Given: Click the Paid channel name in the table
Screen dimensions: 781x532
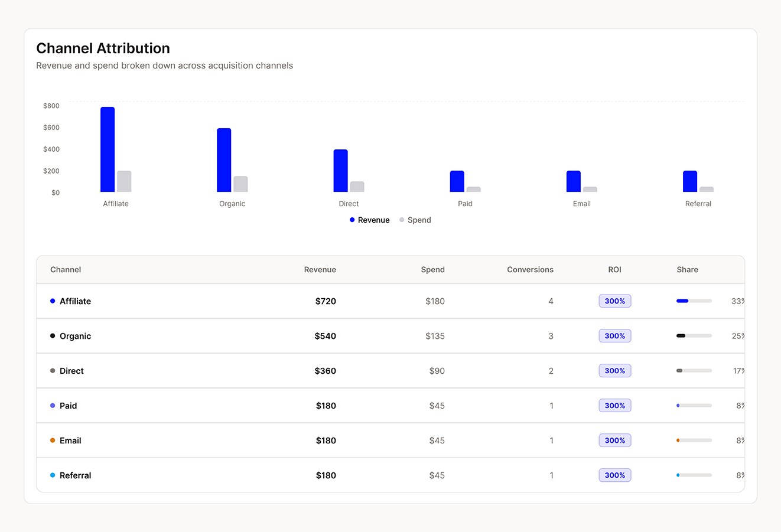Looking at the screenshot, I should click(x=69, y=406).
